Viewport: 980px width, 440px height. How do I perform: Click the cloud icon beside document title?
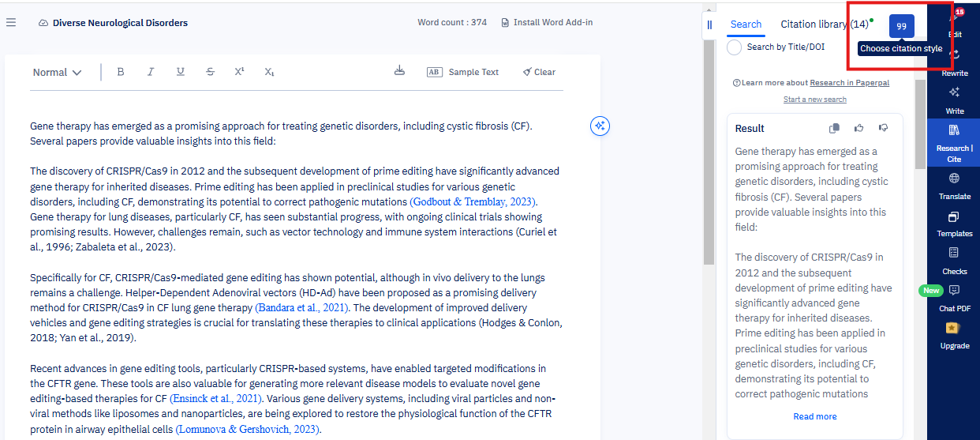click(43, 23)
